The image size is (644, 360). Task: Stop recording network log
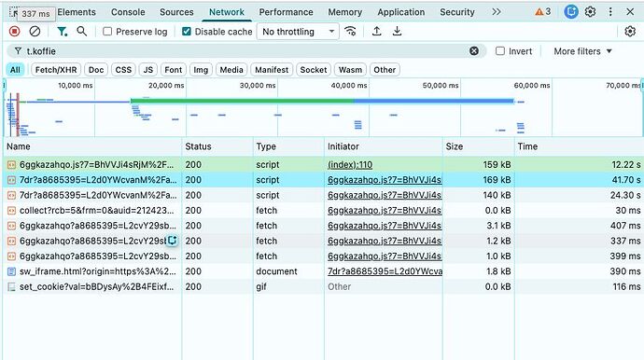(14, 31)
